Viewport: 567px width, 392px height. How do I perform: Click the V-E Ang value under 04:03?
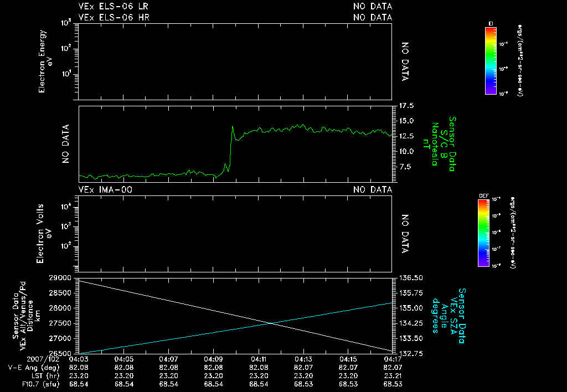[79, 368]
